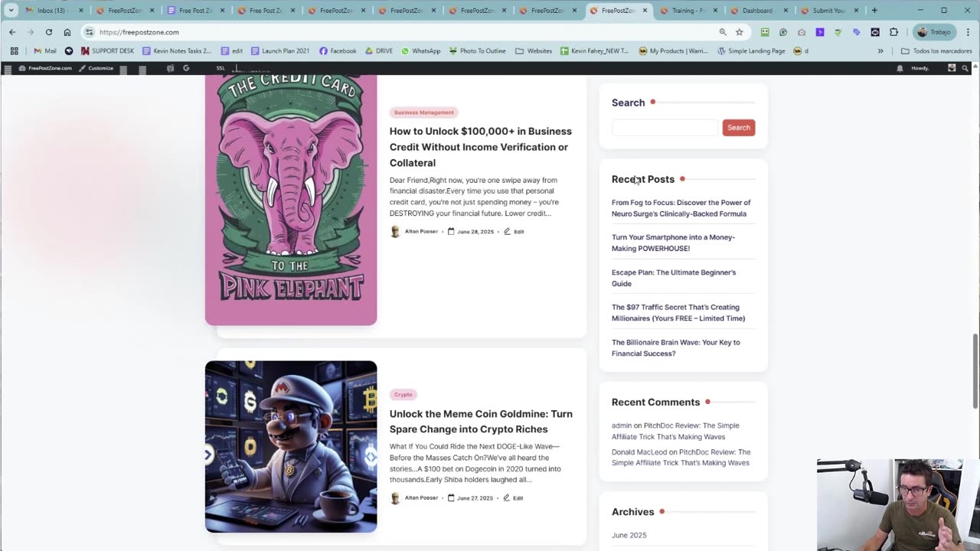Open recent post The $97 Traffic Secret
The height and width of the screenshot is (551, 980).
(678, 313)
